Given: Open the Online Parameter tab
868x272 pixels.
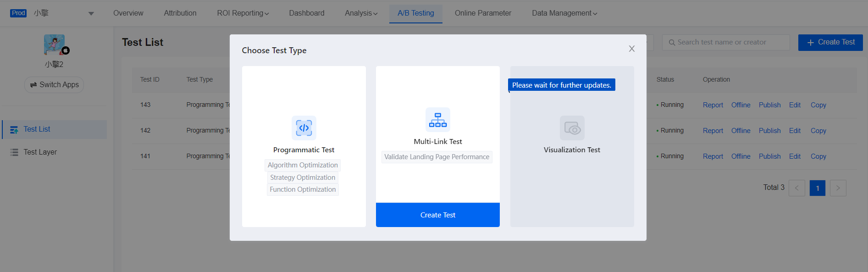Looking at the screenshot, I should [483, 13].
